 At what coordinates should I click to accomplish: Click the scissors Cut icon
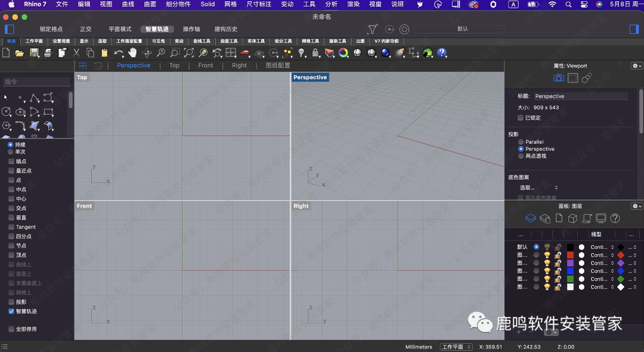pyautogui.click(x=76, y=53)
